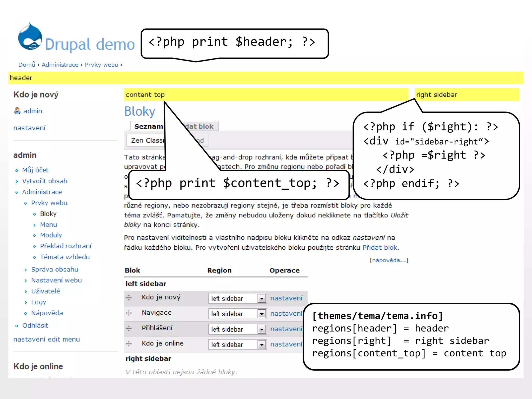The width and height of the screenshot is (532, 399).
Task: Open nastavení for Přihlášení block row
Action: (286, 329)
